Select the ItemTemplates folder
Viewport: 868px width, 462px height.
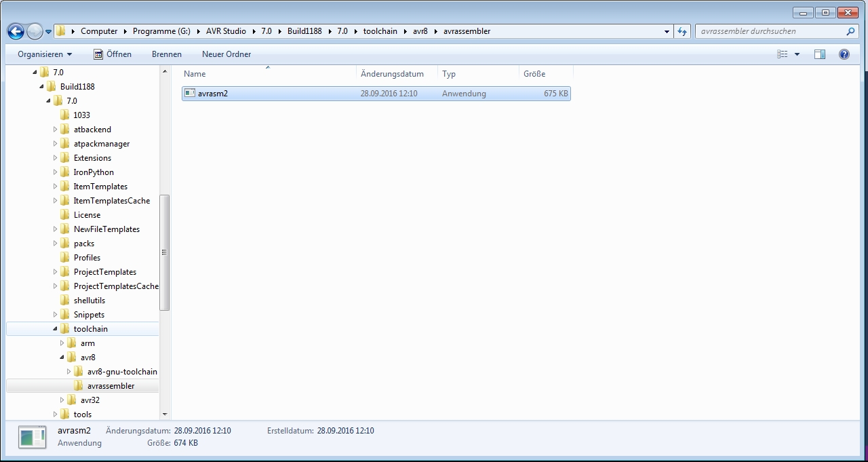click(100, 187)
